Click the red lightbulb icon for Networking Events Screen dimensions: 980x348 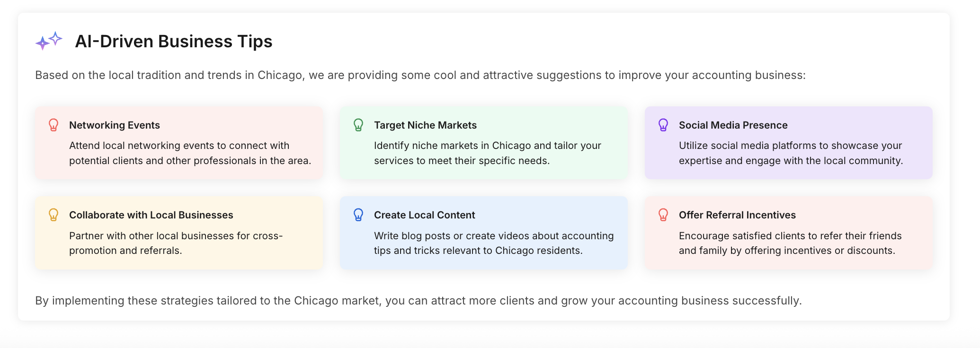(x=53, y=125)
